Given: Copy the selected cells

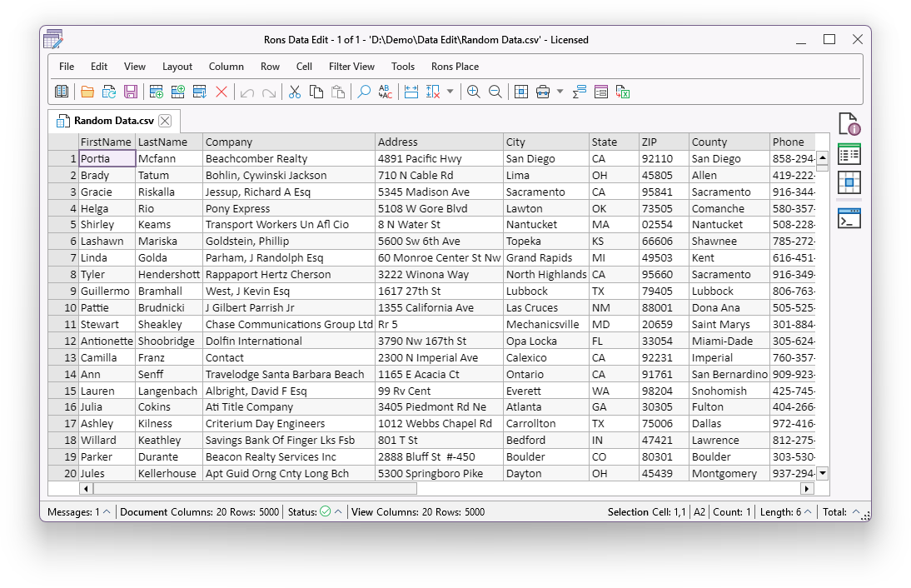Looking at the screenshot, I should point(316,92).
